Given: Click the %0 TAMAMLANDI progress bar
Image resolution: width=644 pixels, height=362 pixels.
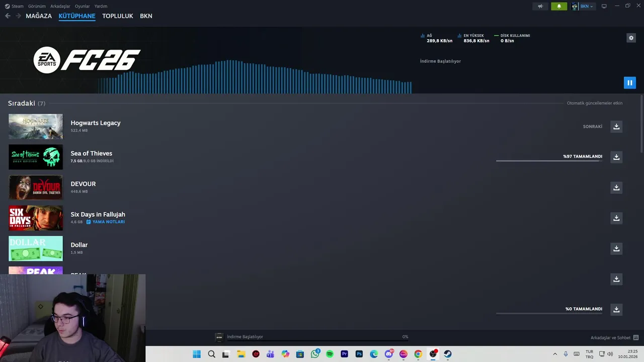Looking at the screenshot, I should 549,313.
